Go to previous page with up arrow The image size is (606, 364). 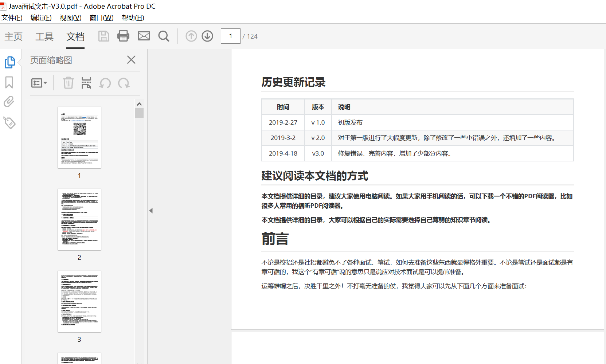coord(191,36)
